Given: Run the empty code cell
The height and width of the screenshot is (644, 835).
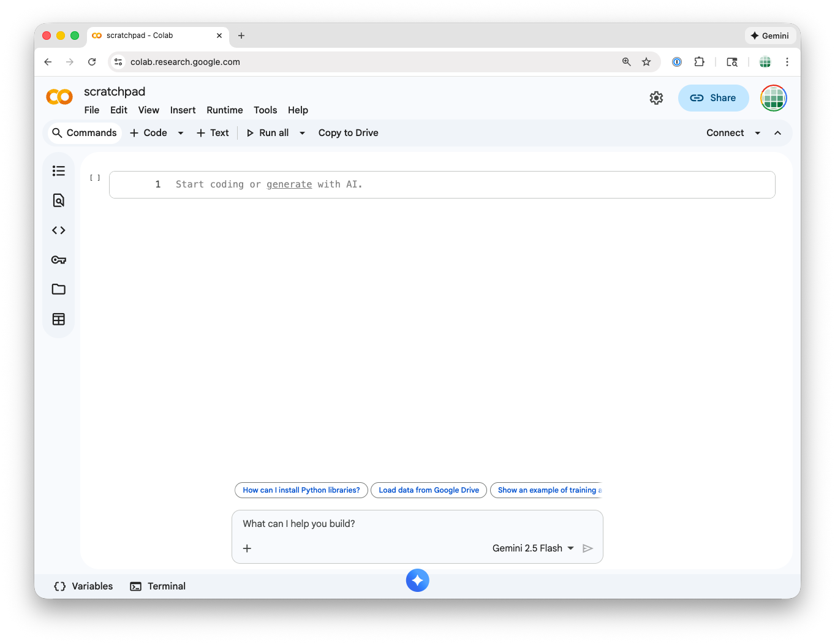Looking at the screenshot, I should pyautogui.click(x=95, y=178).
